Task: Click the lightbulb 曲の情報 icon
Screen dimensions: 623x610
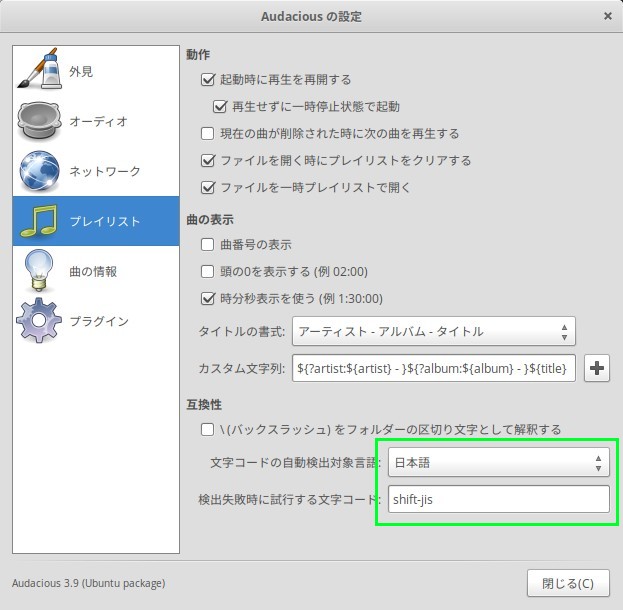Action: (x=39, y=271)
